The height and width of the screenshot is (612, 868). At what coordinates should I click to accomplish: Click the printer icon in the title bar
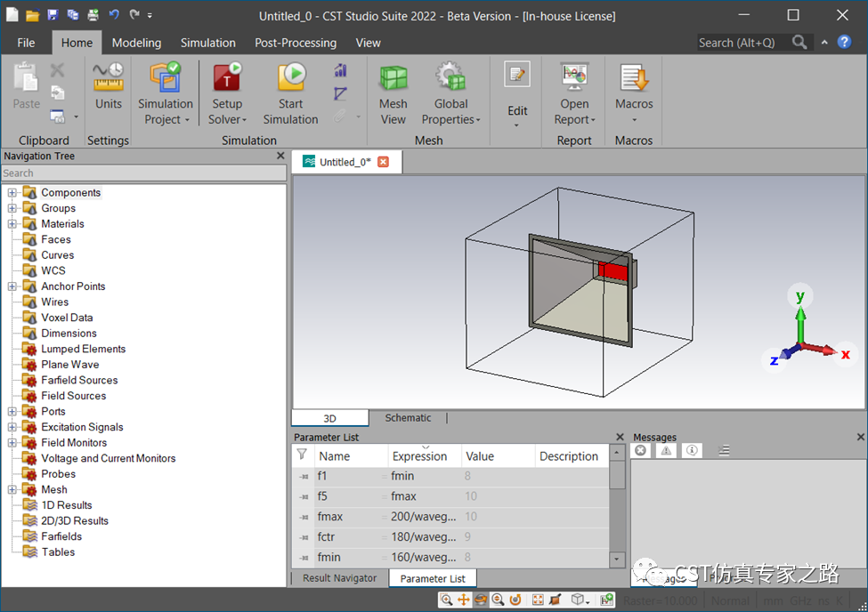[x=93, y=15]
